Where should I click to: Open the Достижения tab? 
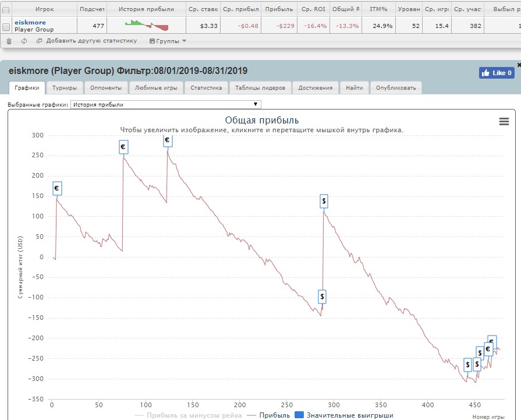[x=316, y=88]
